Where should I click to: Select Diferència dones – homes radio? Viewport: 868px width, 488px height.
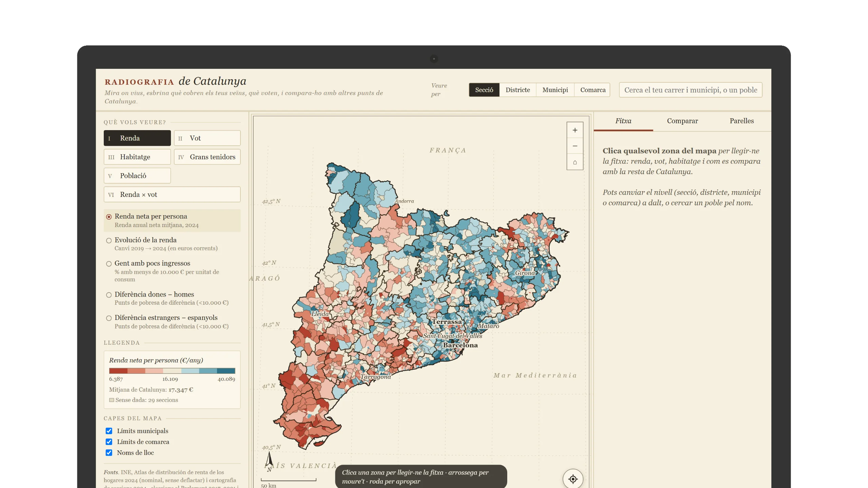(109, 295)
